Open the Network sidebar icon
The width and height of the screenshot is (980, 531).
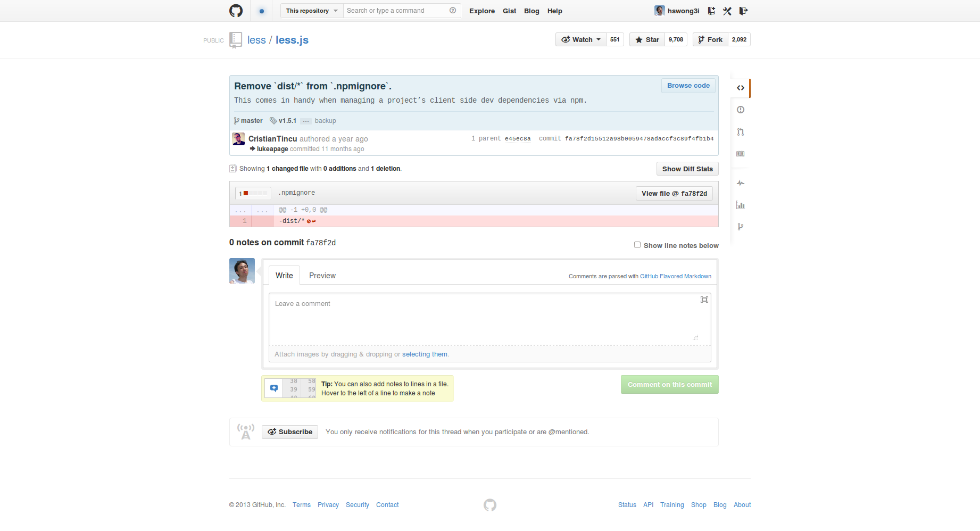pyautogui.click(x=741, y=227)
